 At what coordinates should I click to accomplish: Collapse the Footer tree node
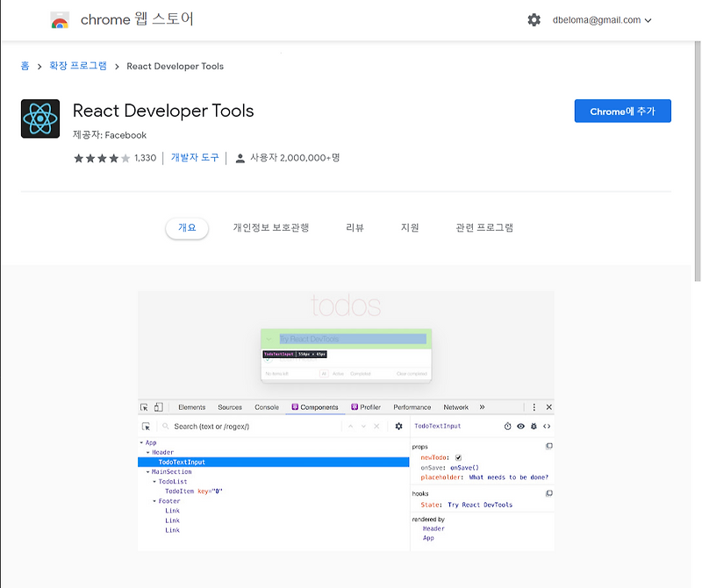(155, 500)
